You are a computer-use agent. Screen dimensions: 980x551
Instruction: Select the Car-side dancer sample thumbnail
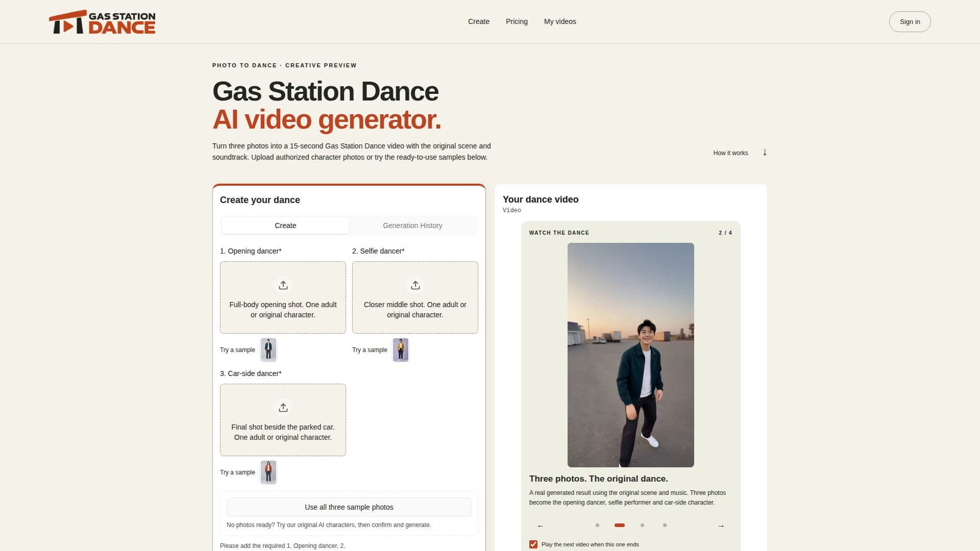[x=268, y=472]
